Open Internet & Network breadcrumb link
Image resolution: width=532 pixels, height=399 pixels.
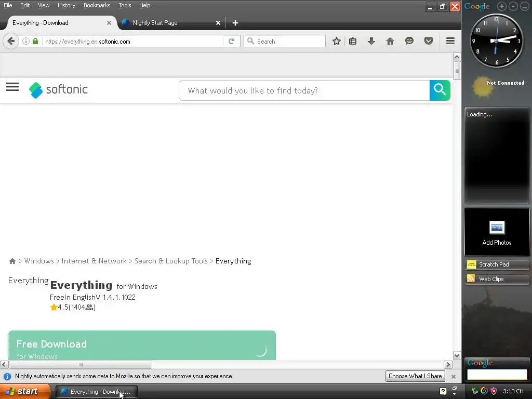pos(94,261)
